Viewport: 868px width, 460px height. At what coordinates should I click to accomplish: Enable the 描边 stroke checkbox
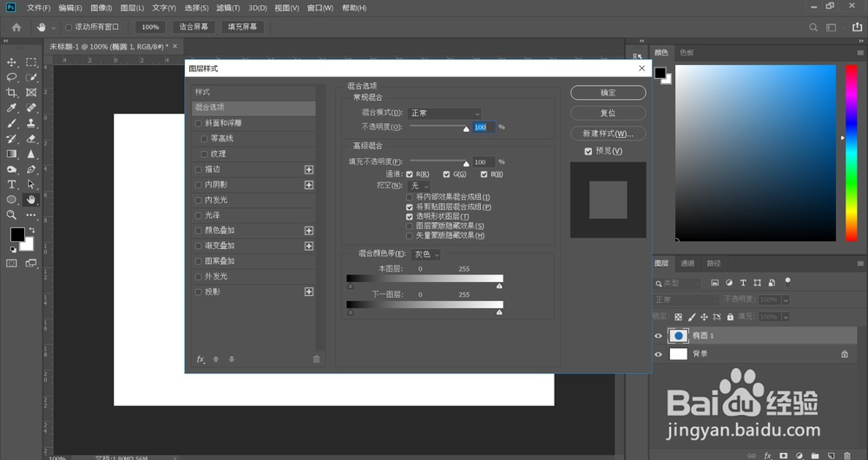click(198, 169)
